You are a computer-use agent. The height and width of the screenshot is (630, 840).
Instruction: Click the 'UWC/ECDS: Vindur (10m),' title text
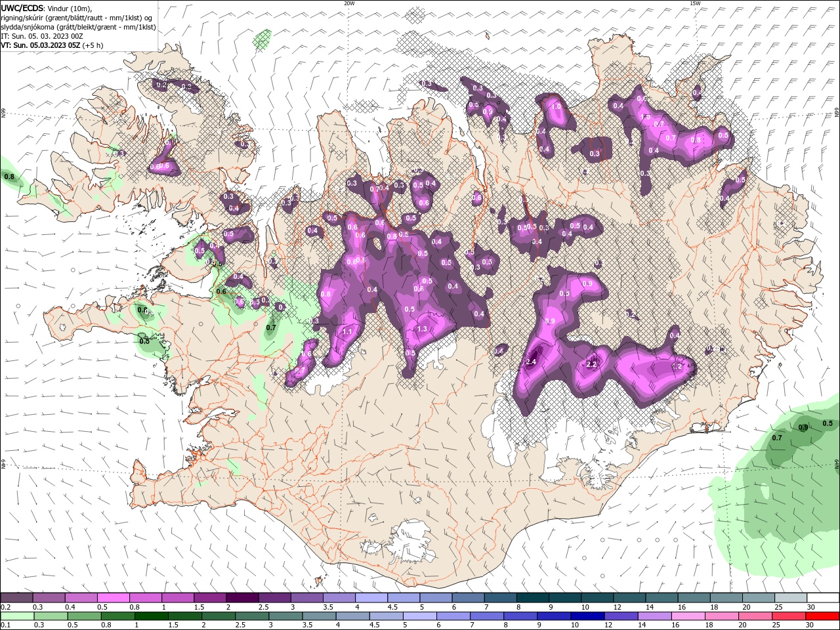(47, 8)
